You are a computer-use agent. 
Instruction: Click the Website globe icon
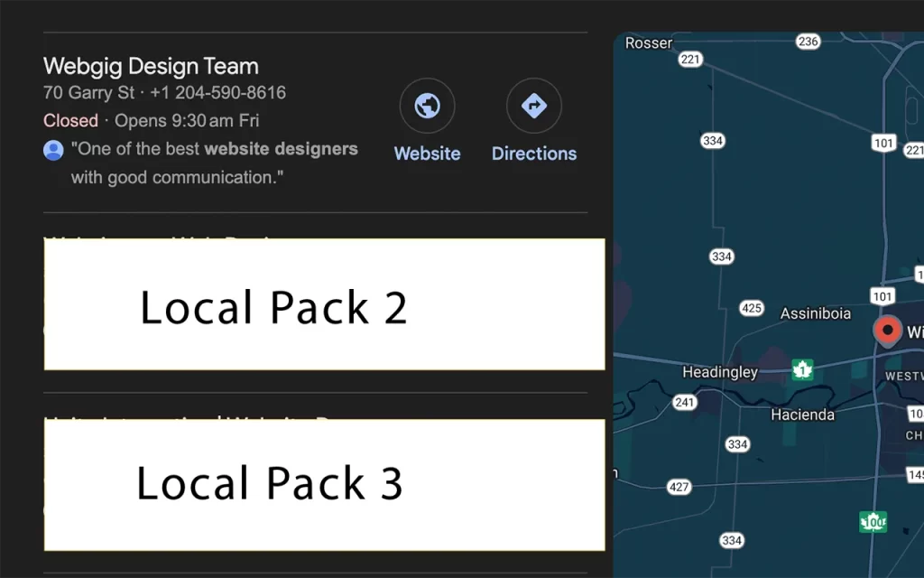427,105
